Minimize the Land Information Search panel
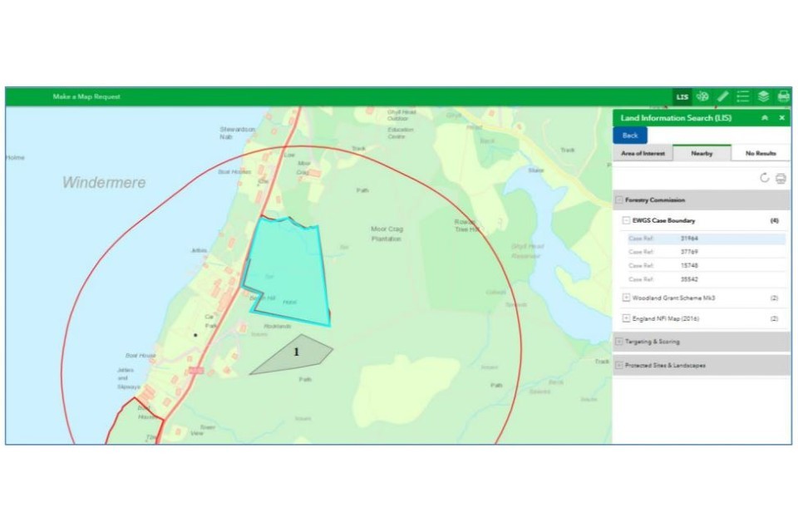798x532 pixels. click(x=765, y=118)
